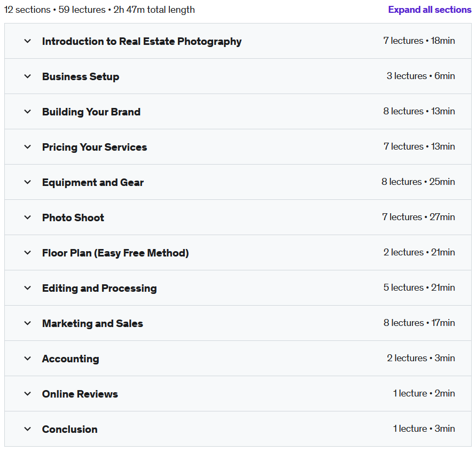Image resolution: width=476 pixels, height=451 pixels.
Task: Expand Marketing and Sales via its chevron
Action: (x=28, y=323)
